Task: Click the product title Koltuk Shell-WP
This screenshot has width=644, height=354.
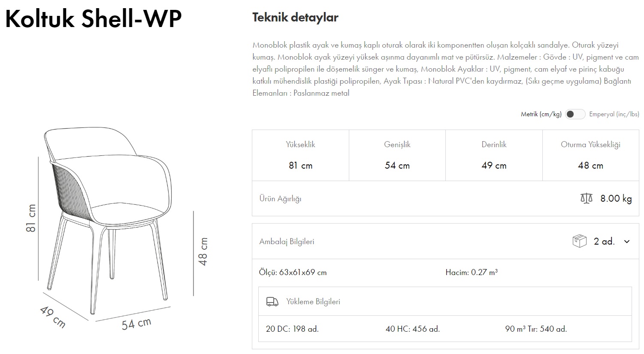Action: [x=94, y=18]
